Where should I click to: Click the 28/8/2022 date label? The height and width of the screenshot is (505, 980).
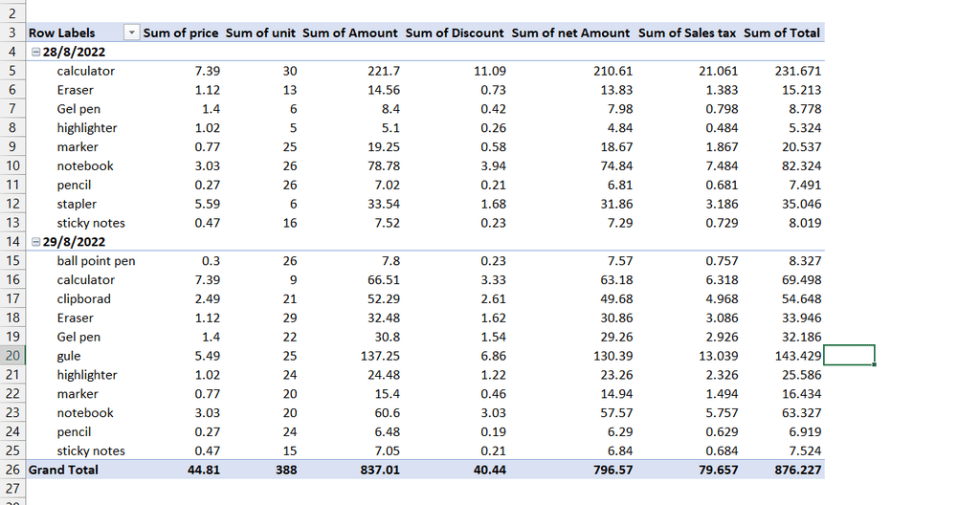(74, 52)
